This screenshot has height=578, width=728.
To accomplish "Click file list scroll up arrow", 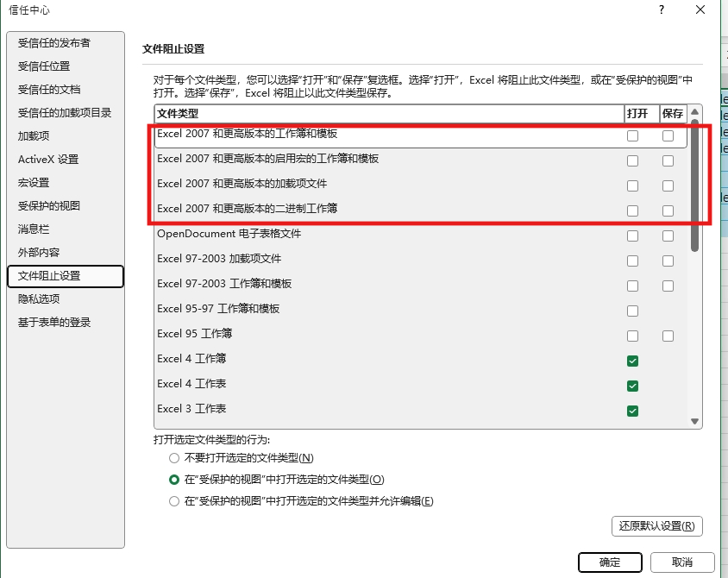I will pyautogui.click(x=694, y=112).
